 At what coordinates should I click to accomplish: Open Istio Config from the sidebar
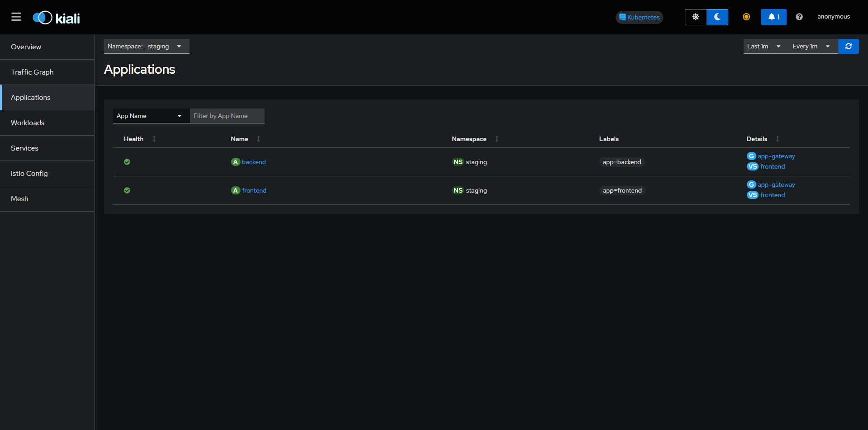click(x=29, y=173)
